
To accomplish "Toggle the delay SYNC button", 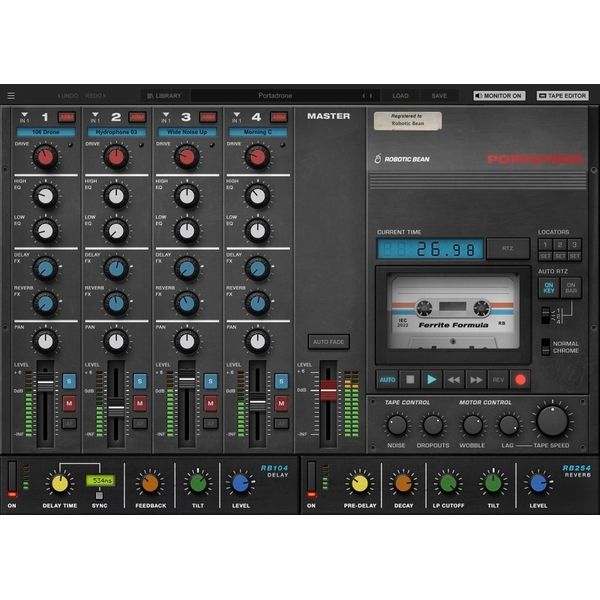I will pos(99,496).
